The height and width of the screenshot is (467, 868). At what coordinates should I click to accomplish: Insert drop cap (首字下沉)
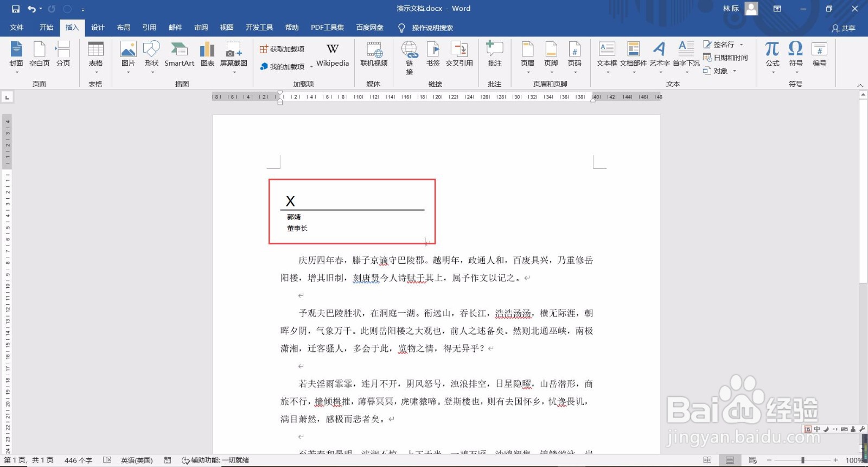(x=686, y=57)
